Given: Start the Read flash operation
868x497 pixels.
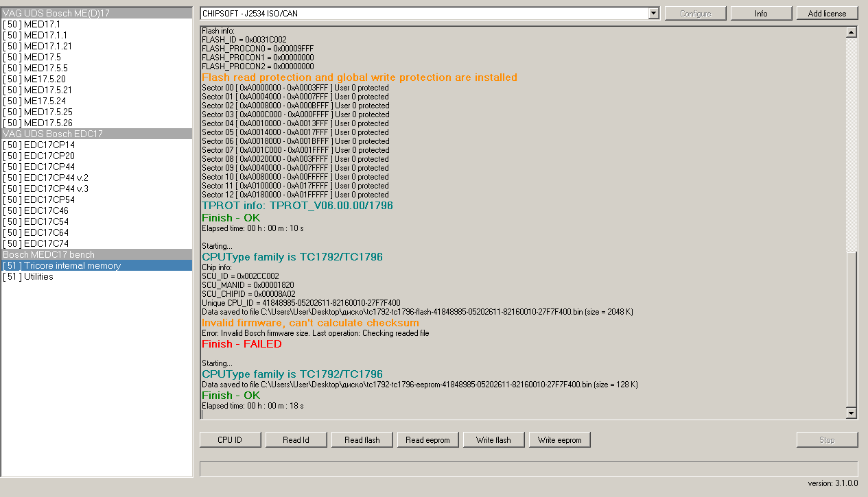Looking at the screenshot, I should coord(362,440).
